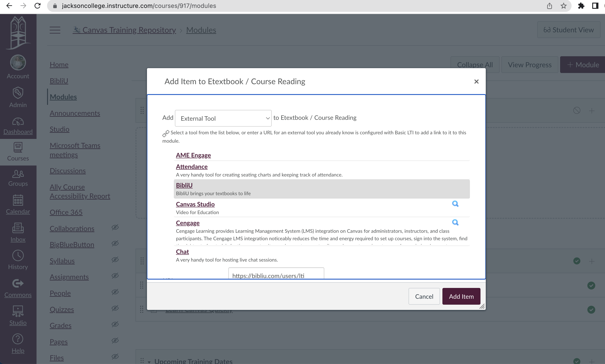Open Microsoft Teams meetings link

[x=75, y=150]
